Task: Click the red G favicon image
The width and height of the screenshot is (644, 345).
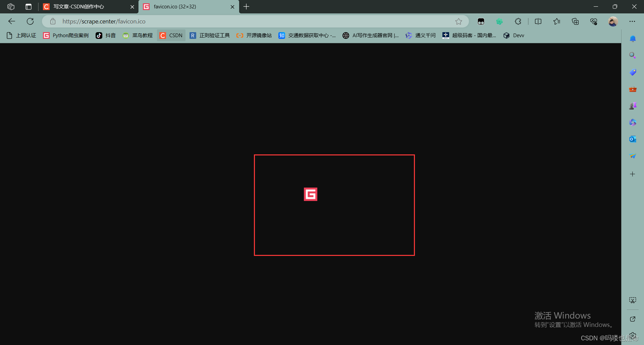Action: (311, 194)
